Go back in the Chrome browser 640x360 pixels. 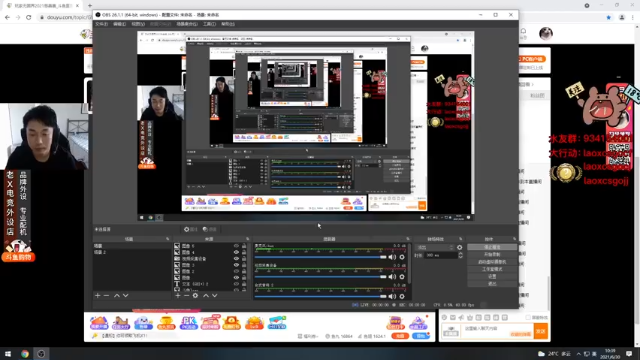coord(7,18)
